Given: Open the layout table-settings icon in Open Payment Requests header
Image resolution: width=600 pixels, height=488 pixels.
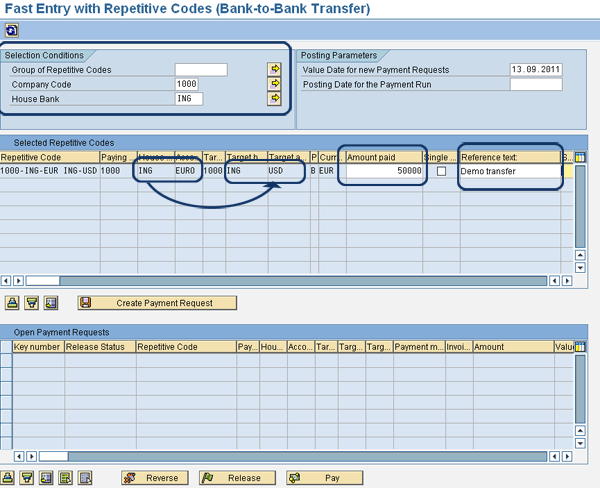Looking at the screenshot, I should (581, 347).
